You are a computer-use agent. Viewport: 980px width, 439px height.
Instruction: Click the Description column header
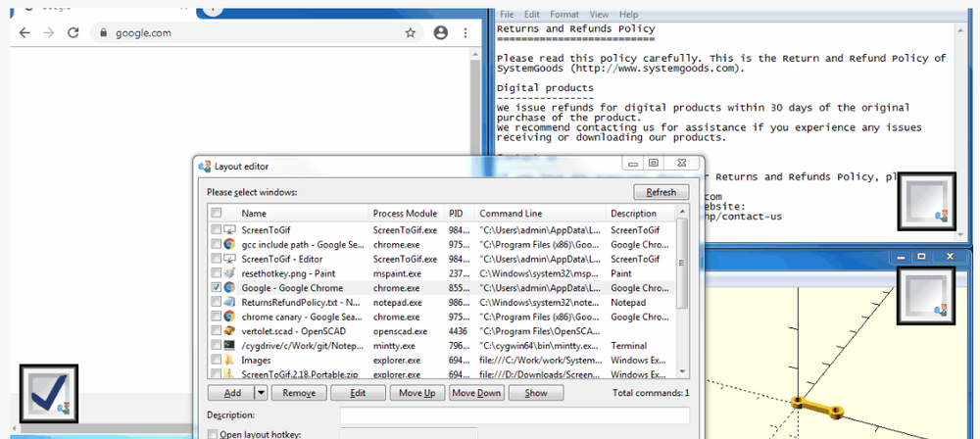pos(641,214)
